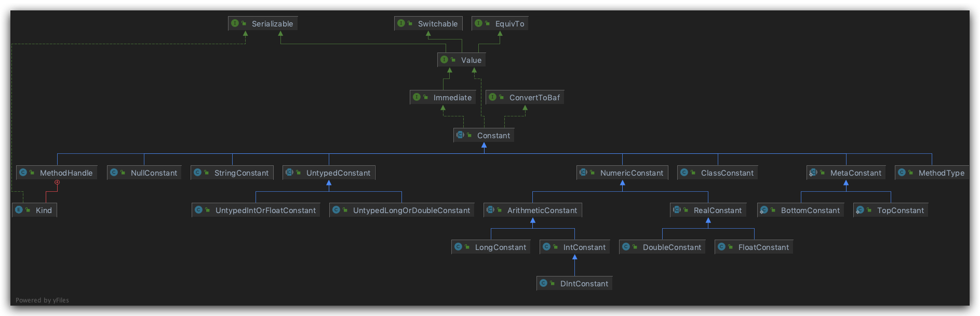
Task: Select the StringConstant class node
Action: click(x=232, y=173)
